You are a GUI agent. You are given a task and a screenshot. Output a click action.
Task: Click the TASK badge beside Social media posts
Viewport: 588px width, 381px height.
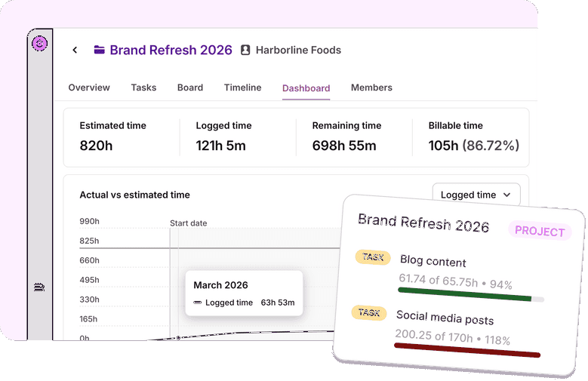[369, 312]
